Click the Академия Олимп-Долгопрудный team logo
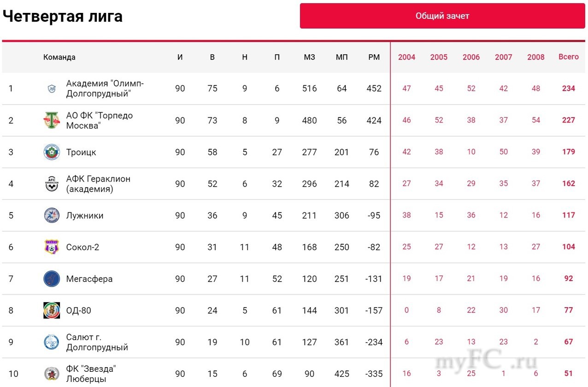Viewport: 588px width, 387px height. (52, 88)
